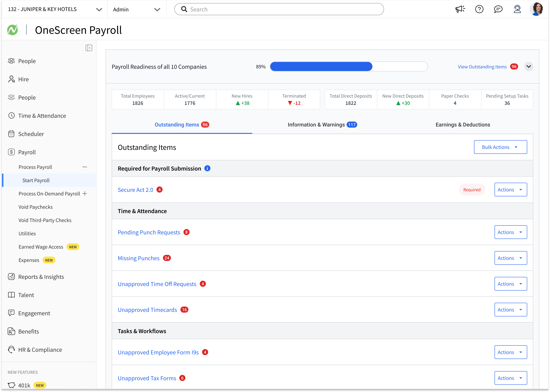The width and height of the screenshot is (550, 392).
Task: Click into the Search field
Action: [x=279, y=9]
